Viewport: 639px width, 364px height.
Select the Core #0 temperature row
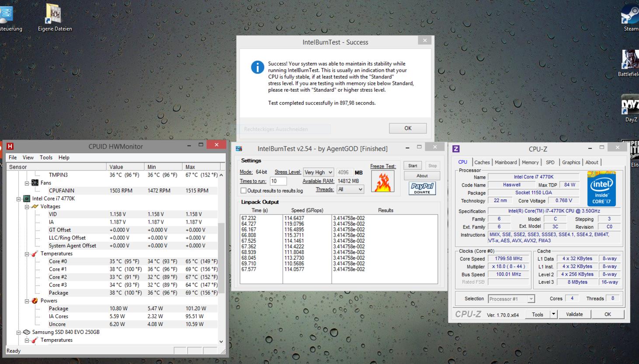(x=112, y=261)
